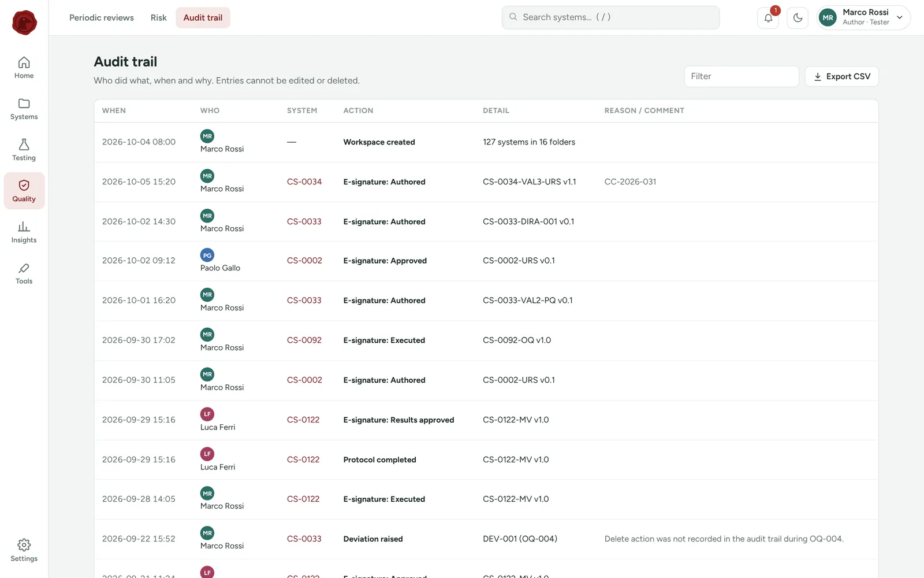Open notifications bell

768,18
